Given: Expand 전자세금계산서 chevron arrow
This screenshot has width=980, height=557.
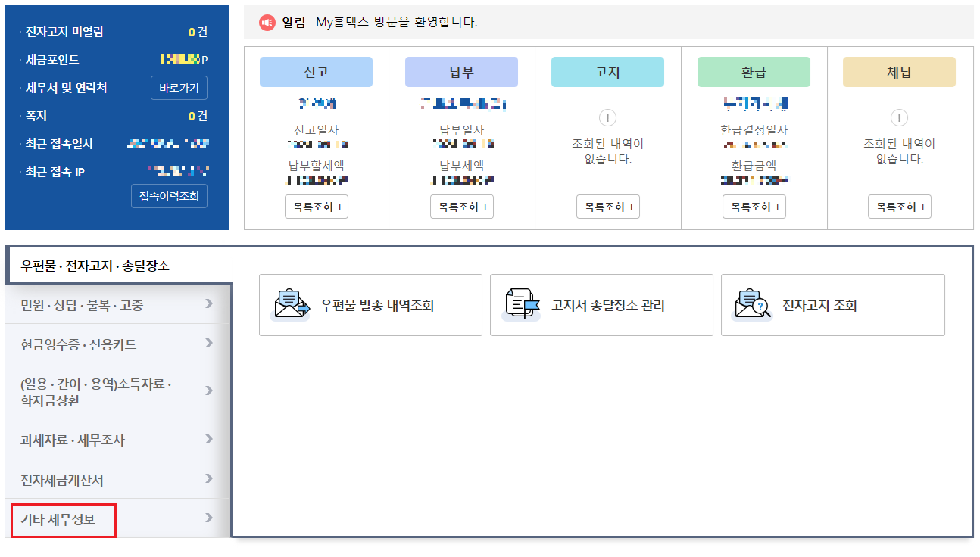Looking at the screenshot, I should coord(209,479).
